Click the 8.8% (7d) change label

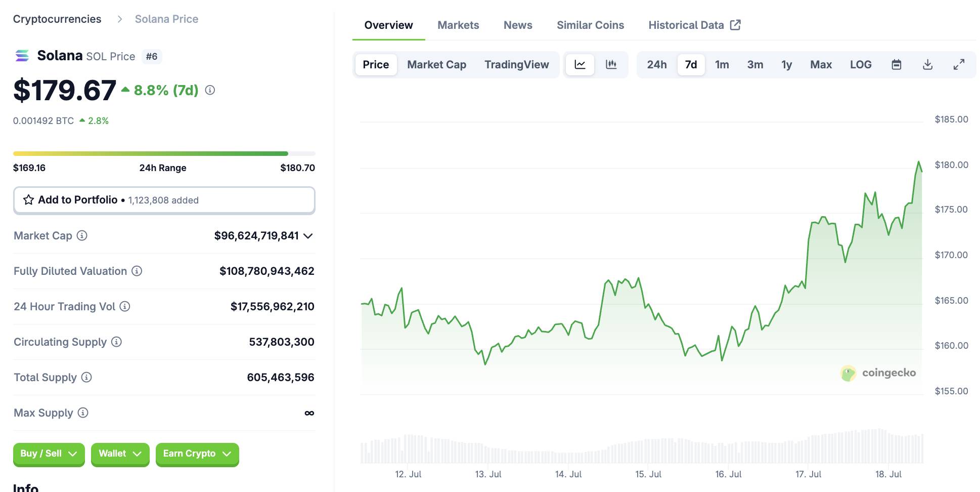click(166, 90)
